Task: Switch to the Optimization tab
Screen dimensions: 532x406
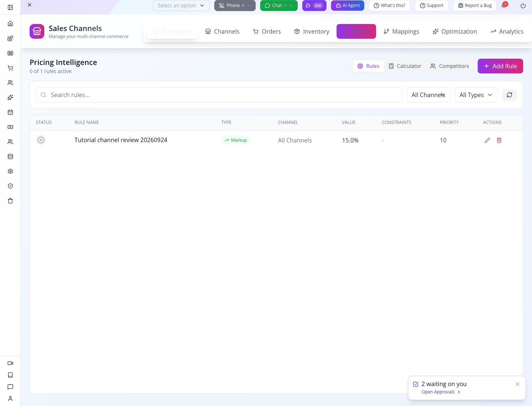Action: point(455,31)
